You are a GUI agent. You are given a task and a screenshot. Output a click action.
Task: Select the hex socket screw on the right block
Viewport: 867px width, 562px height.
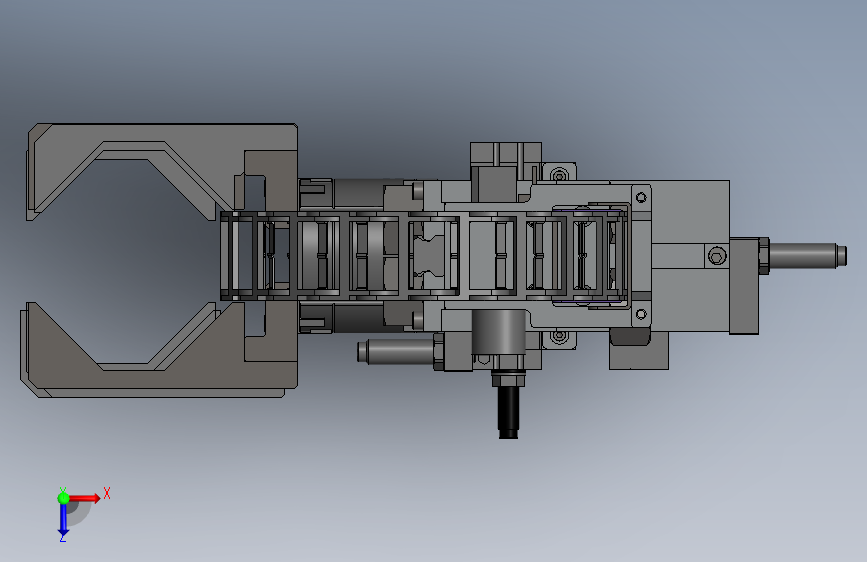717,256
